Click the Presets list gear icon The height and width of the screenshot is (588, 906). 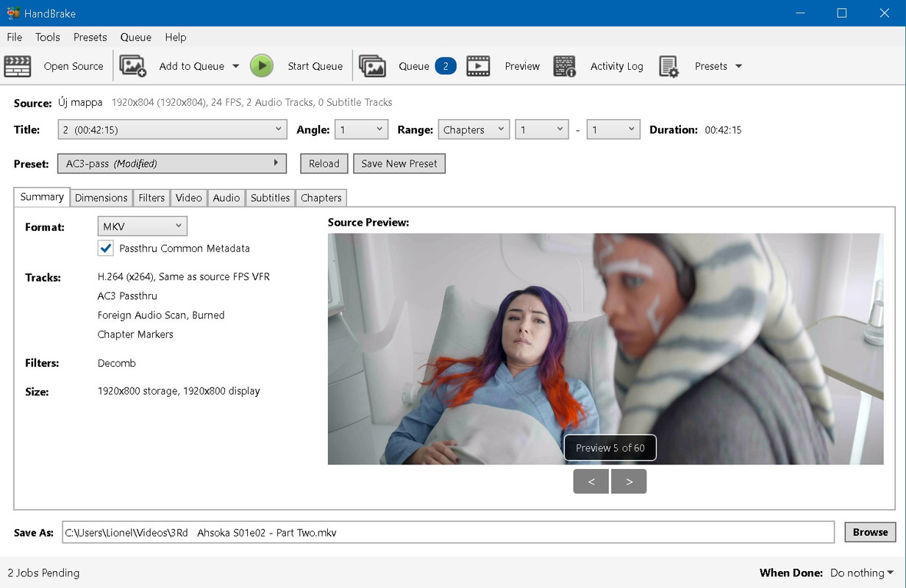click(x=668, y=66)
